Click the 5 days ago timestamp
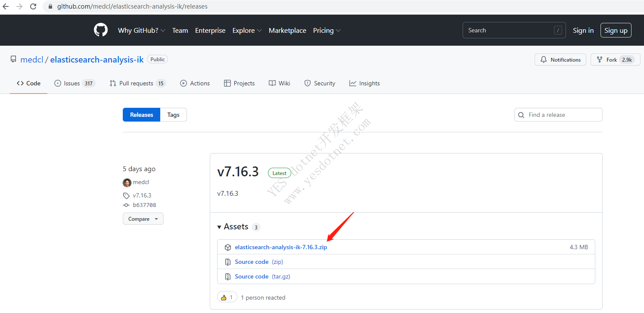644x313 pixels. click(x=139, y=169)
